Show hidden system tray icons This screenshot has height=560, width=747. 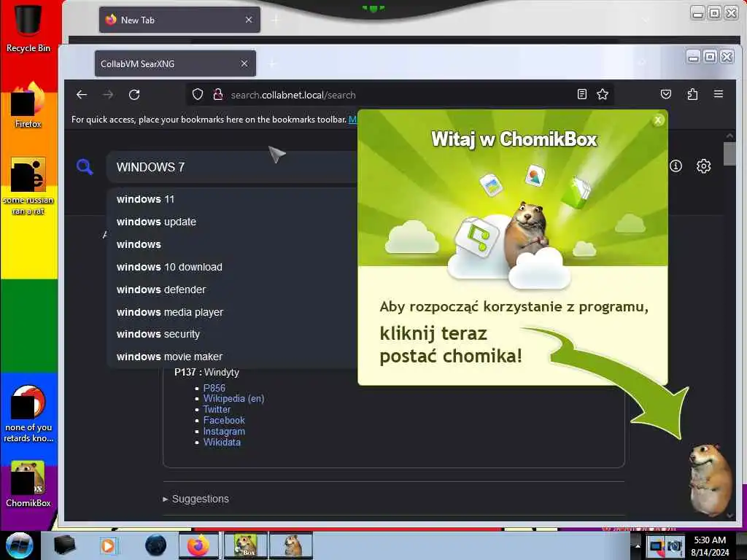(638, 545)
